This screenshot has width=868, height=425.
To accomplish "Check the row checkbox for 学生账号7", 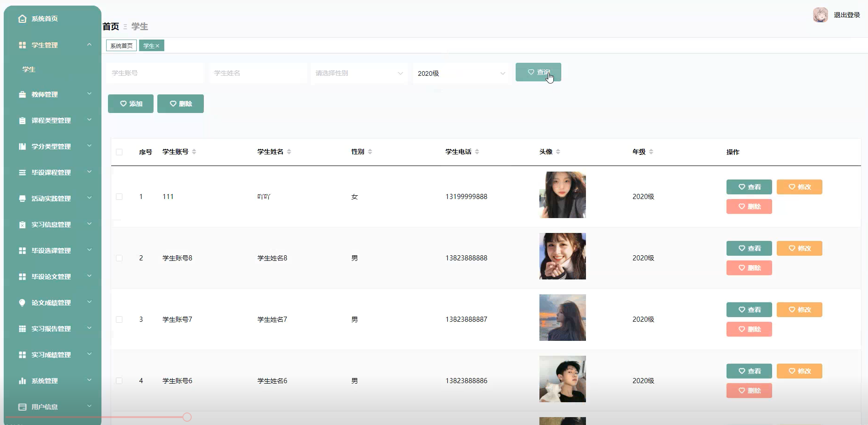I will (119, 319).
